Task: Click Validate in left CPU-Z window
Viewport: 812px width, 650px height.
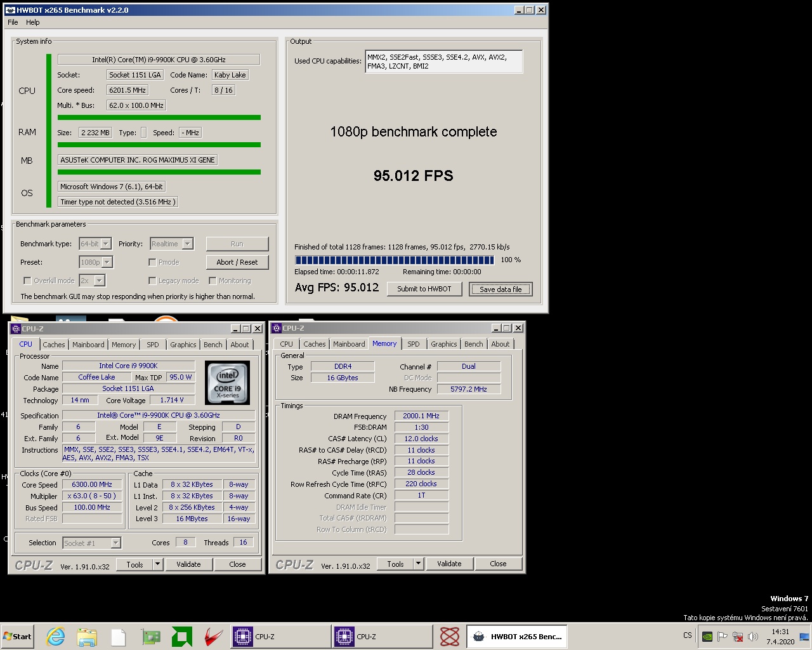Action: [188, 564]
